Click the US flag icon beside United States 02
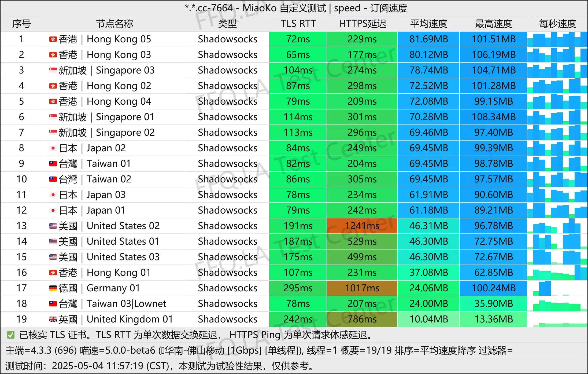588x374 pixels. pos(53,226)
